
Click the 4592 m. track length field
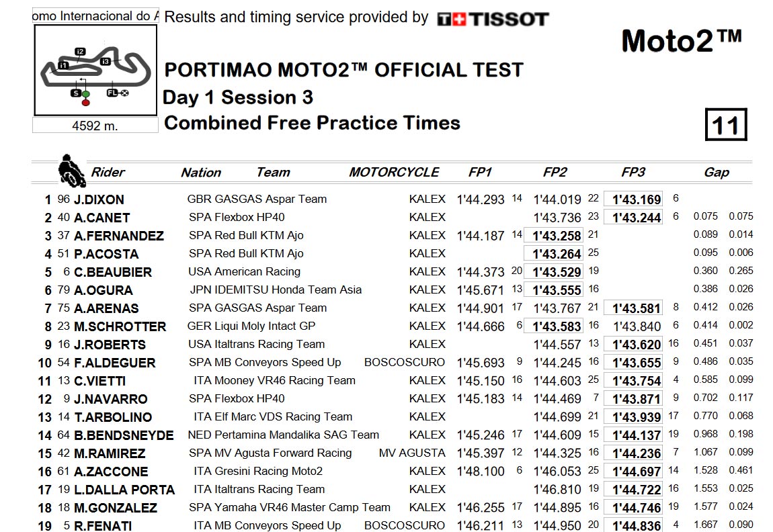(95, 126)
